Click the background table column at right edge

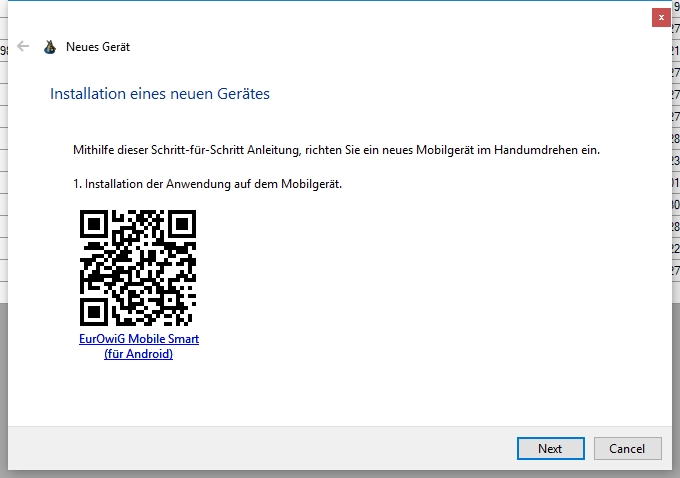(x=675, y=150)
